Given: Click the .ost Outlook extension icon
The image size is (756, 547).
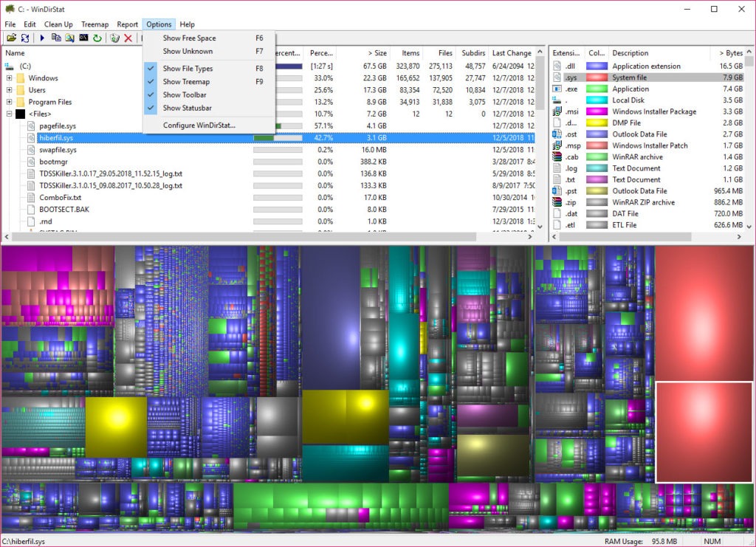Looking at the screenshot, I should pos(557,134).
